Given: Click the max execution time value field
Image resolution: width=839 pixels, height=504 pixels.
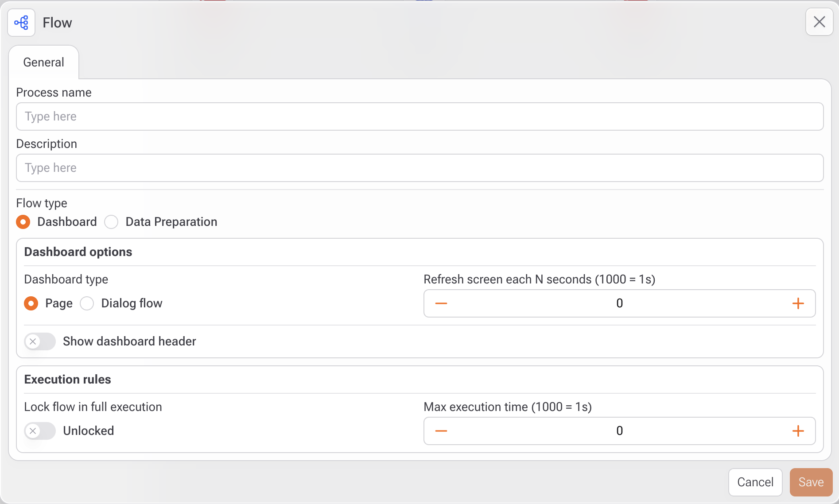Looking at the screenshot, I should point(619,431).
